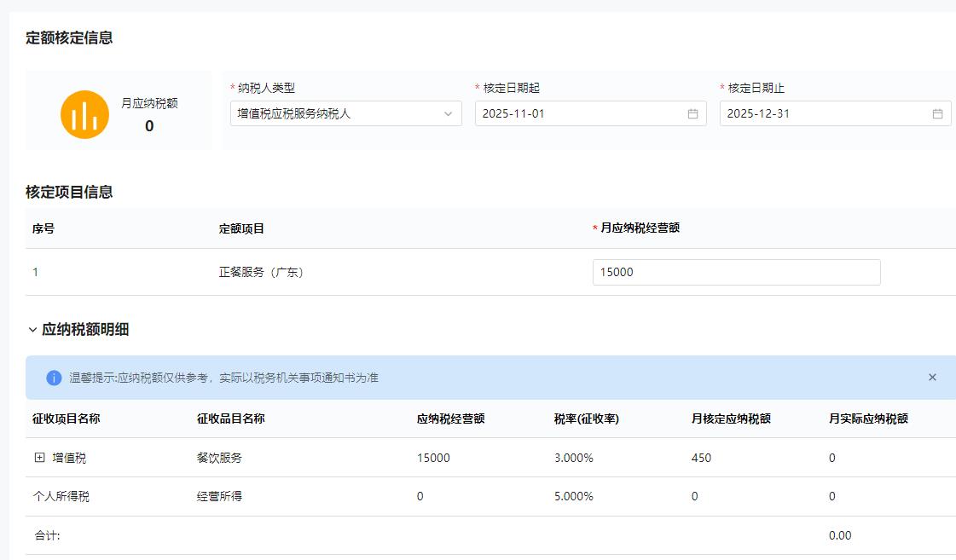Collapse the 应纳税额明细 section

(x=32, y=330)
